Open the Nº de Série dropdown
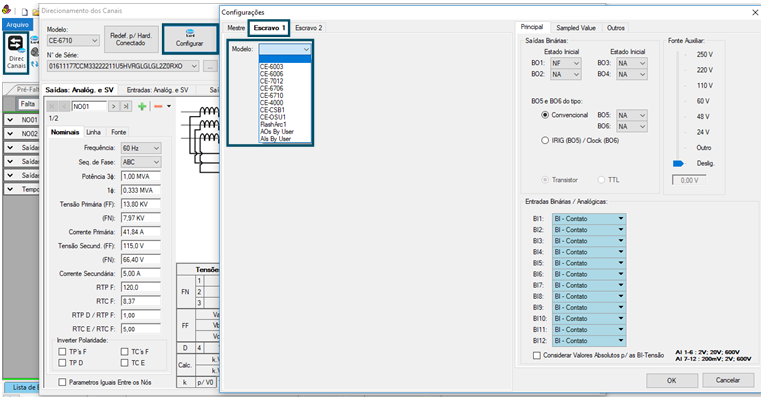The height and width of the screenshot is (399, 762). tap(123, 66)
